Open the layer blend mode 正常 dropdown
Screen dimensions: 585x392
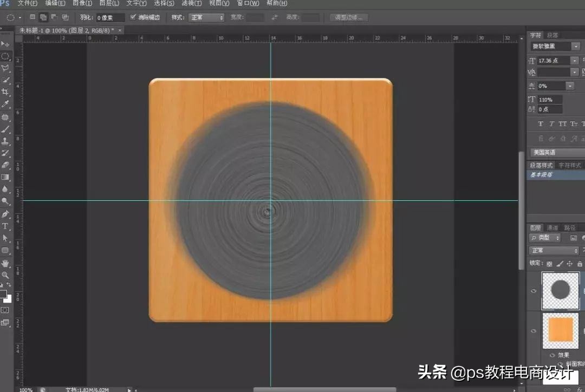(554, 251)
